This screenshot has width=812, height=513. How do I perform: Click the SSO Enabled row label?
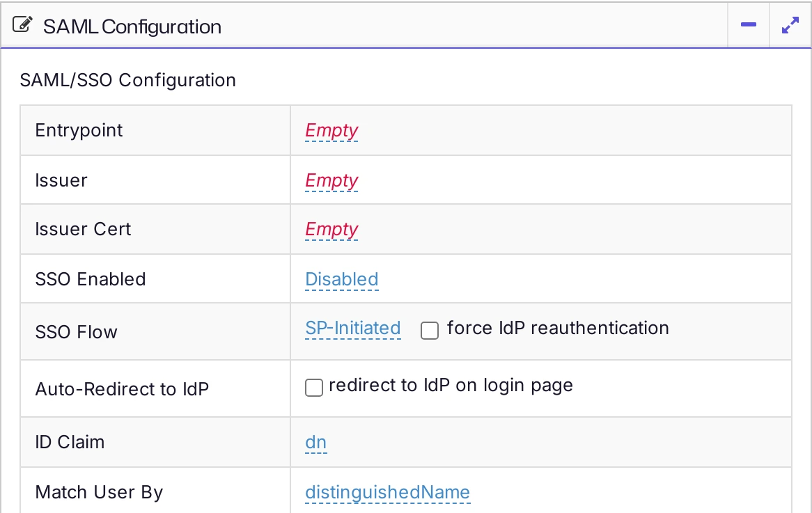point(90,280)
